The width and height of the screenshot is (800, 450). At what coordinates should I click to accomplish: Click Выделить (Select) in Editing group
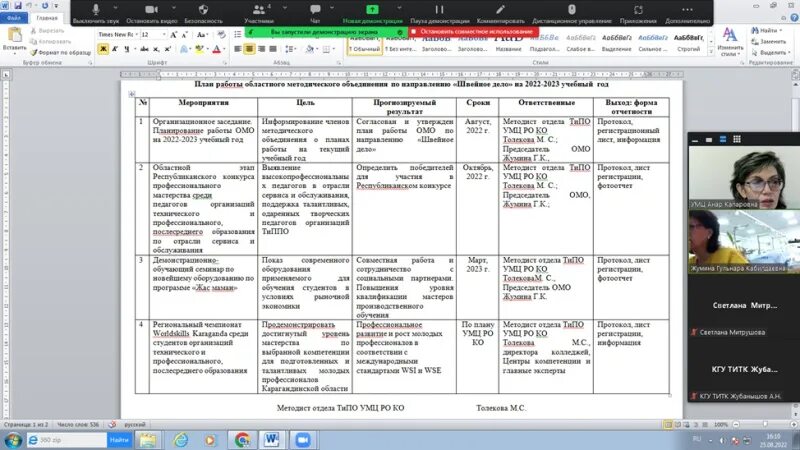[x=770, y=53]
